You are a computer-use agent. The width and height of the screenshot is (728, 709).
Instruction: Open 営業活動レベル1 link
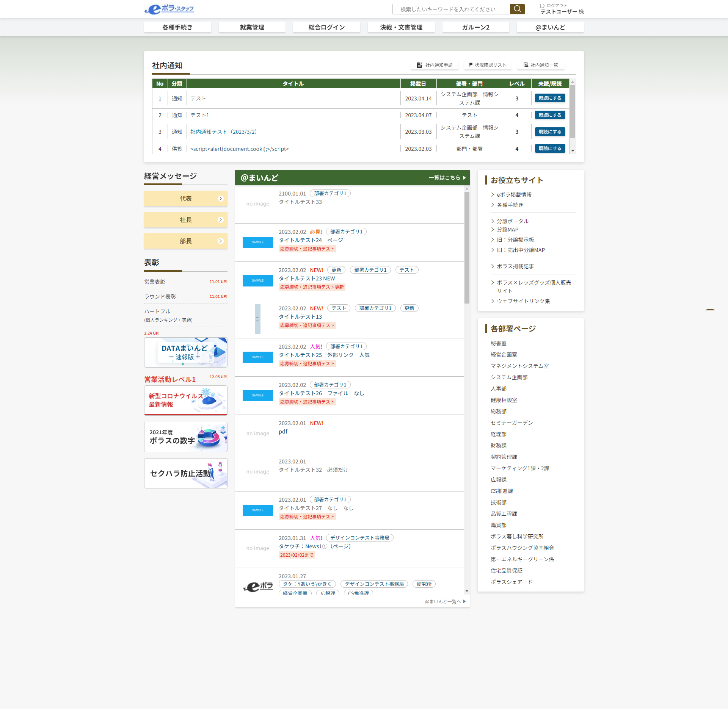tap(170, 380)
